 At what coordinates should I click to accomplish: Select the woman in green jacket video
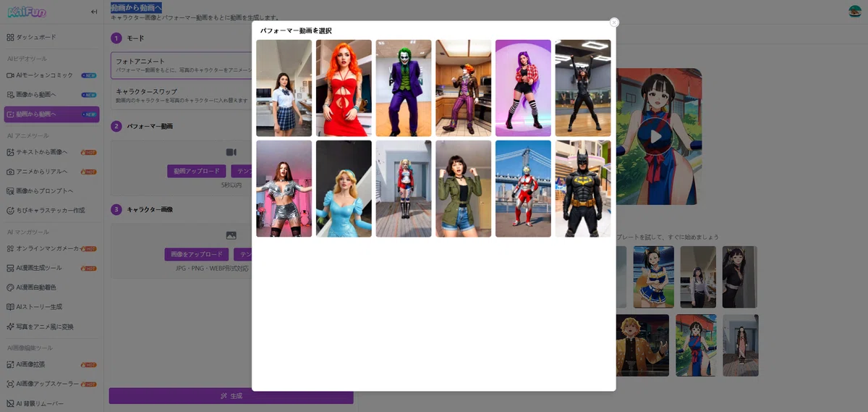click(464, 188)
